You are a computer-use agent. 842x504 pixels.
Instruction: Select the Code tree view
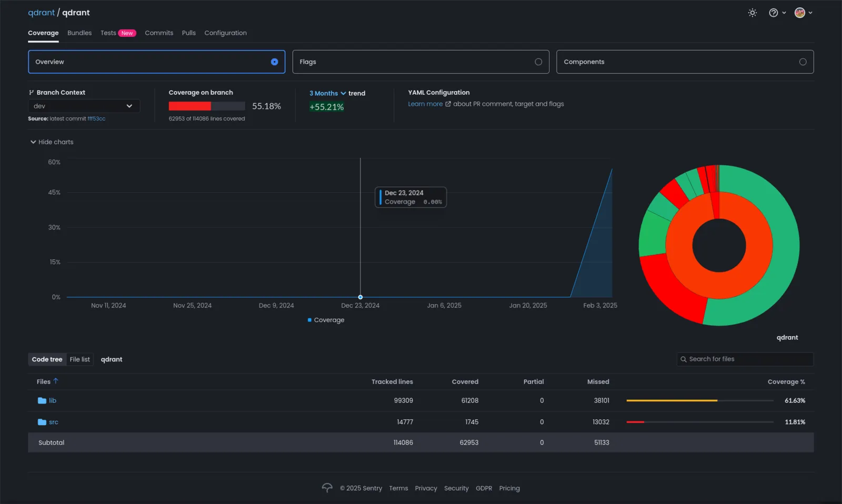tap(47, 359)
